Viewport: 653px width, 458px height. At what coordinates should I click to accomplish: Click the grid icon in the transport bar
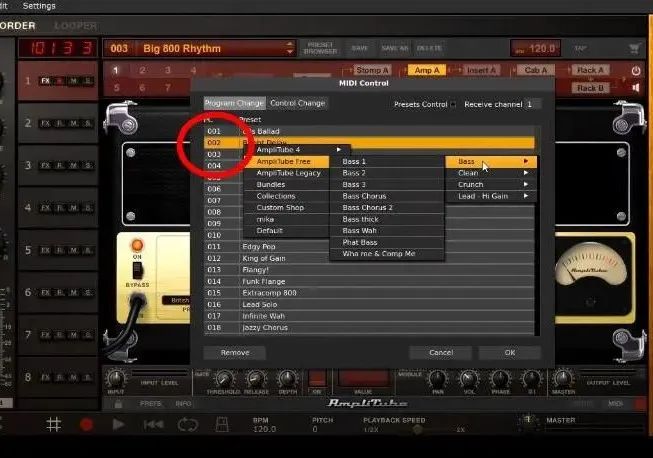coord(54,425)
